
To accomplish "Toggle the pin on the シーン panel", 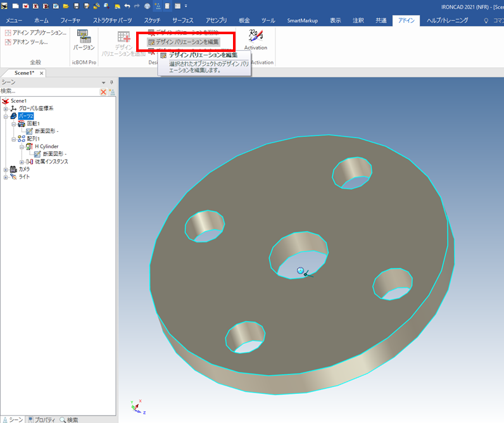I will (111, 83).
